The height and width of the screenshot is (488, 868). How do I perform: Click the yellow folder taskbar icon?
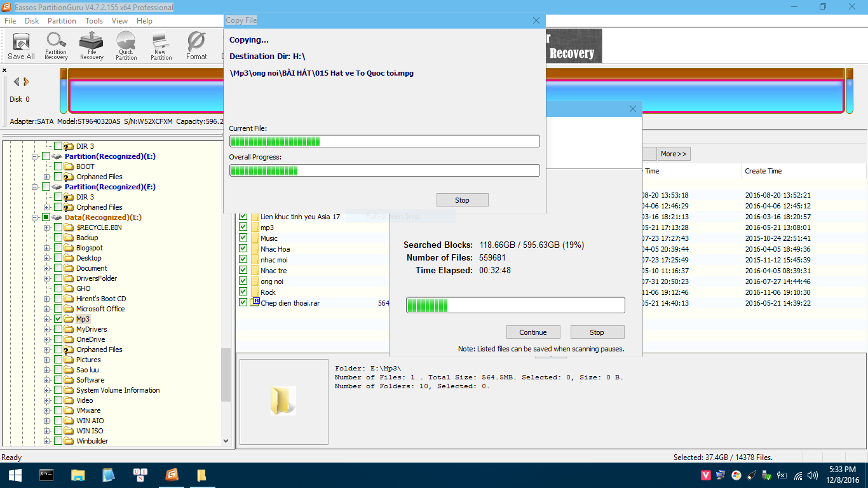(201, 475)
